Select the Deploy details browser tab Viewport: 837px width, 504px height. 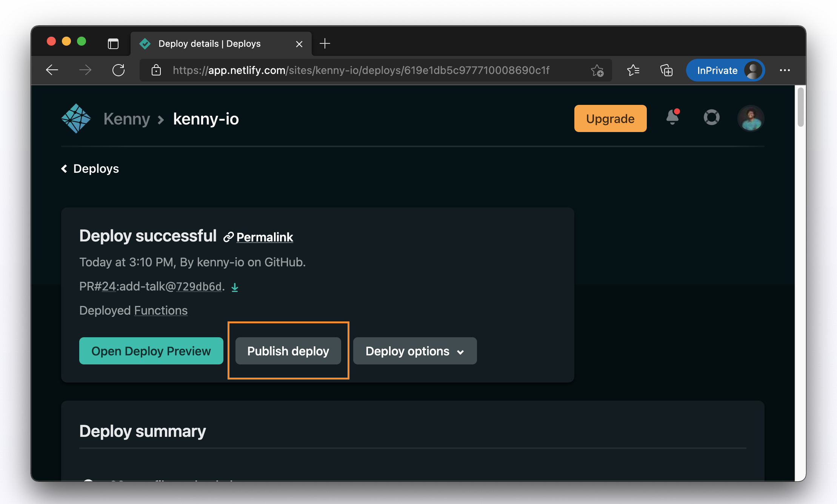[209, 43]
